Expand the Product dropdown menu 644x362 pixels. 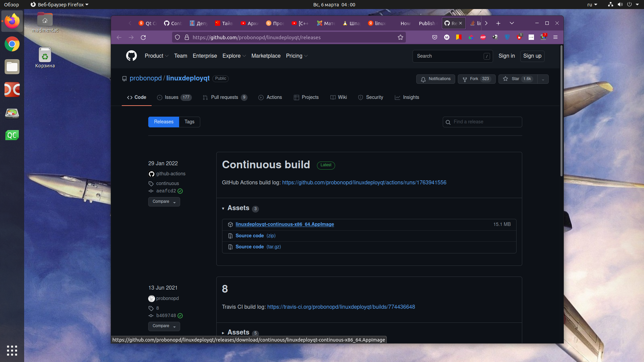tap(157, 56)
